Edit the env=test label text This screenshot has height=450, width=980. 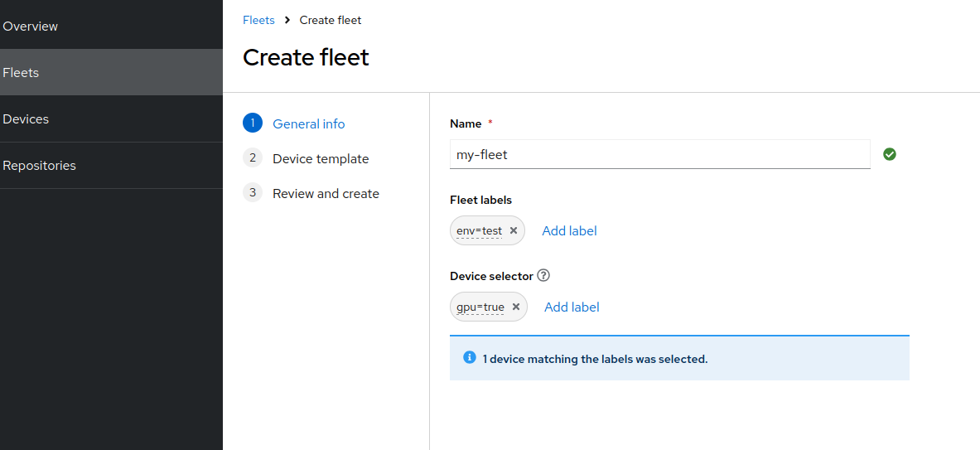point(480,231)
